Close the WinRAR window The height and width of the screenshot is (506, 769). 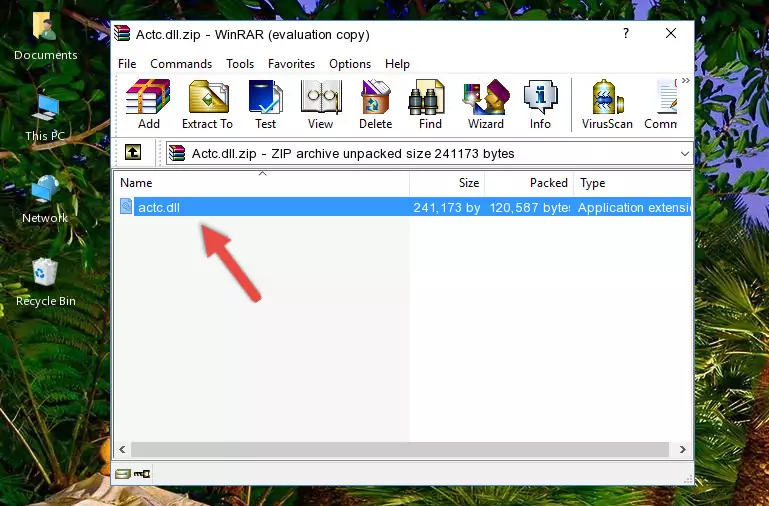(671, 33)
